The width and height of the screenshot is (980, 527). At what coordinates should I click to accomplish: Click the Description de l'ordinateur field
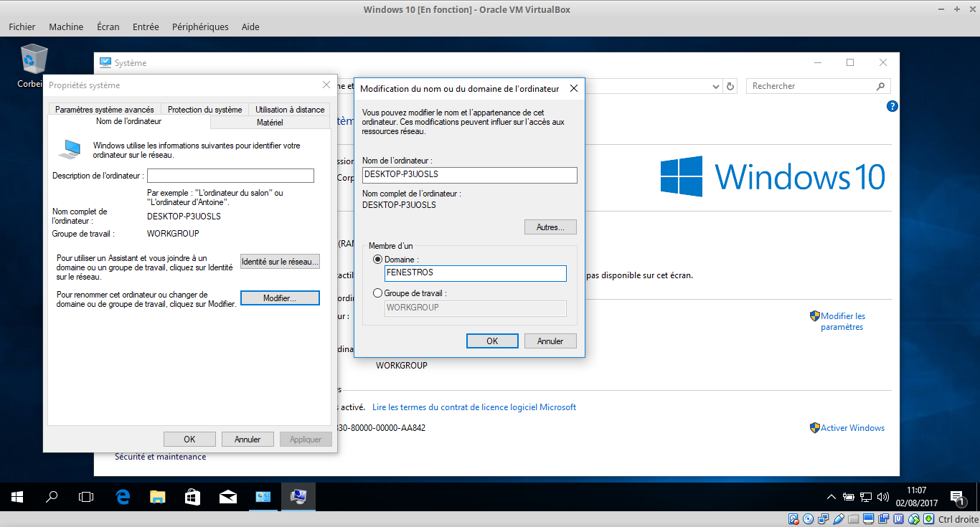coord(230,176)
